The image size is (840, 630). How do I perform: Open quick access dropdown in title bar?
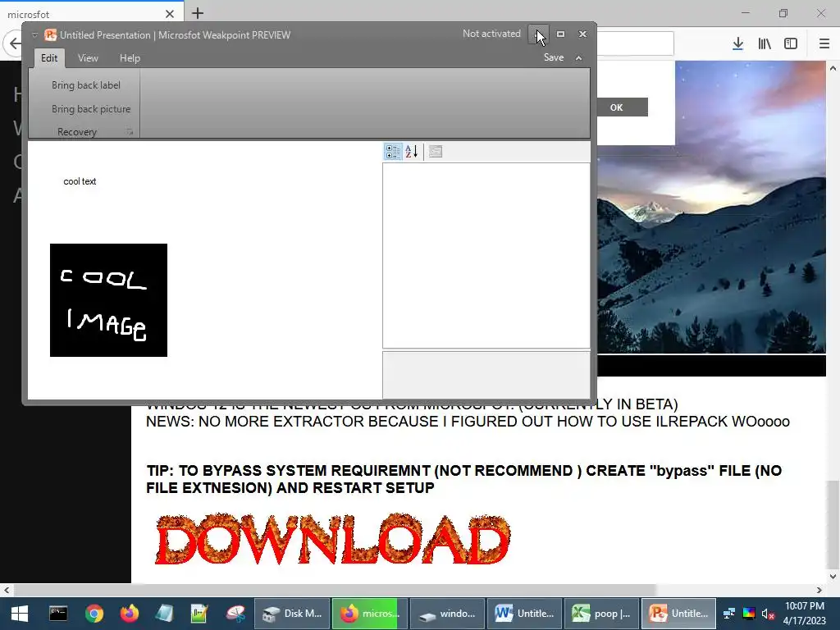pos(34,34)
